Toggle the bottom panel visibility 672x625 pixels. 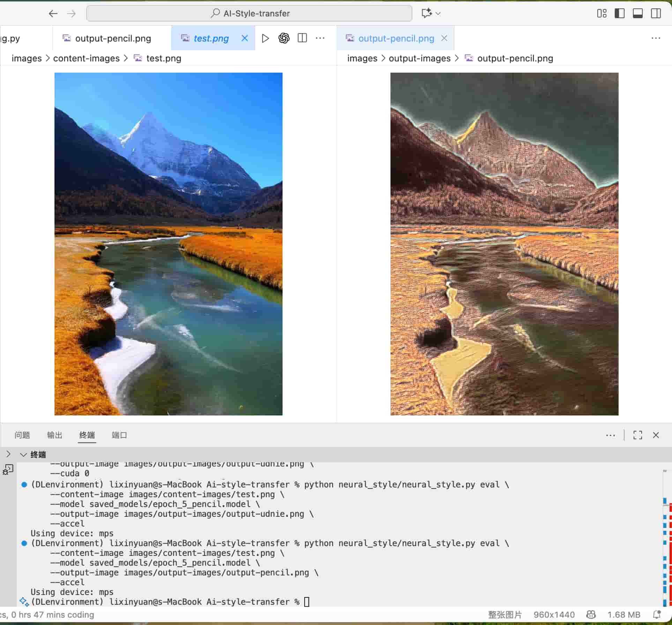click(637, 14)
